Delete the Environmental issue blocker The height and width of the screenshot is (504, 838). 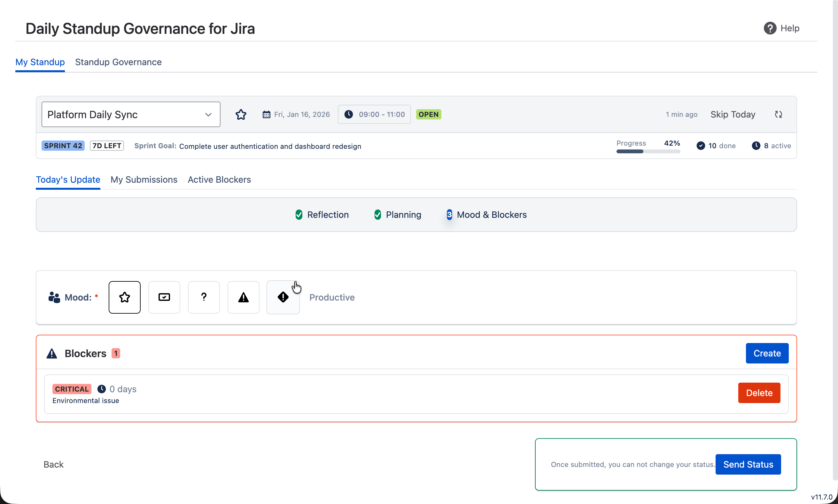(x=759, y=393)
